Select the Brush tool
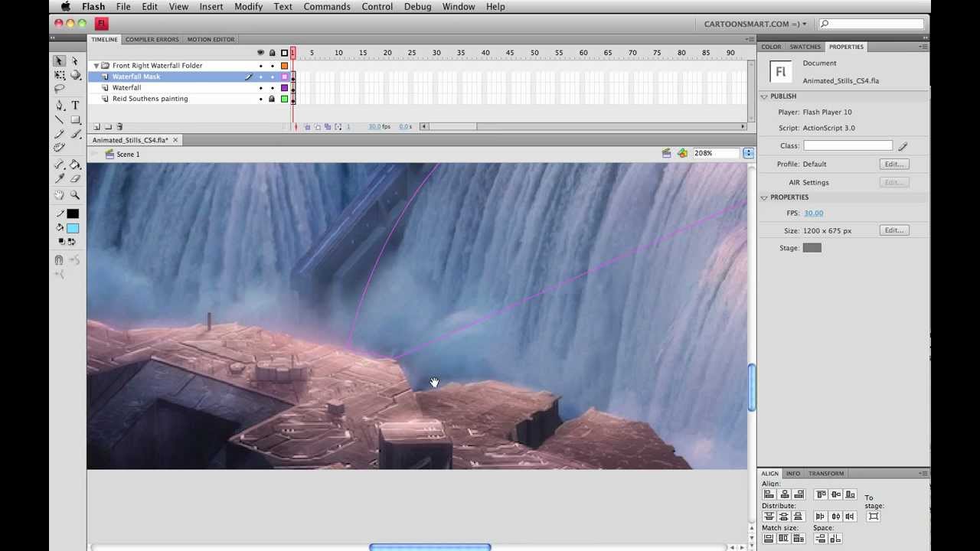This screenshot has height=551, width=980. 75,133
